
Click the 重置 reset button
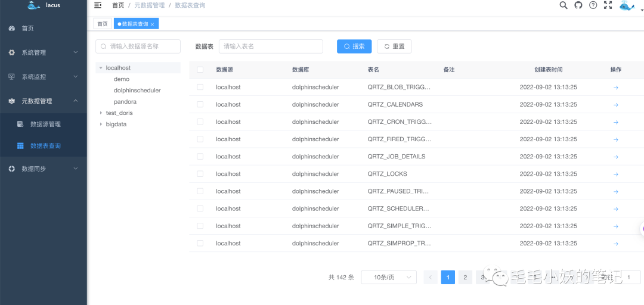(x=394, y=46)
